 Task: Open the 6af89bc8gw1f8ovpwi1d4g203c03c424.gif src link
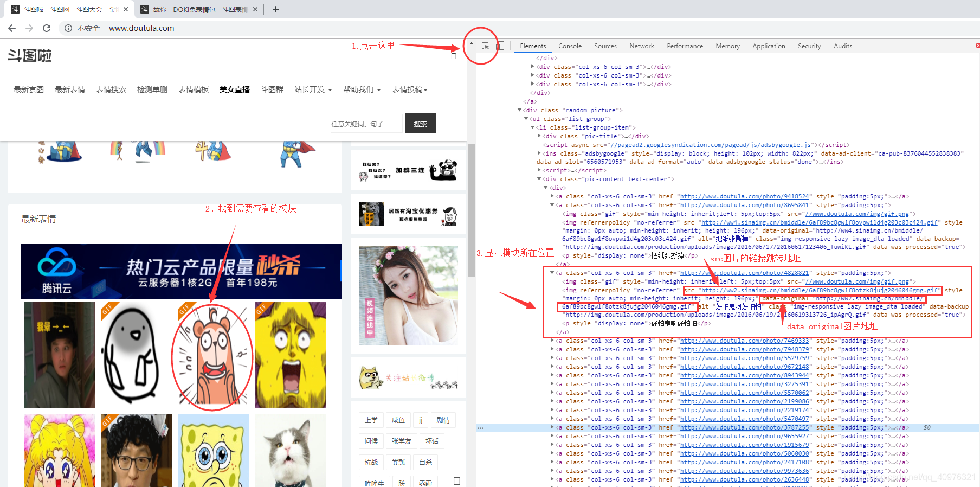point(819,222)
